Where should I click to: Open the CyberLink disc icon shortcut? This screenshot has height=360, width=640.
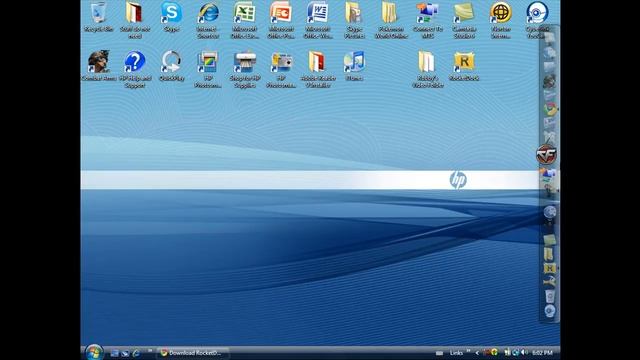(537, 20)
